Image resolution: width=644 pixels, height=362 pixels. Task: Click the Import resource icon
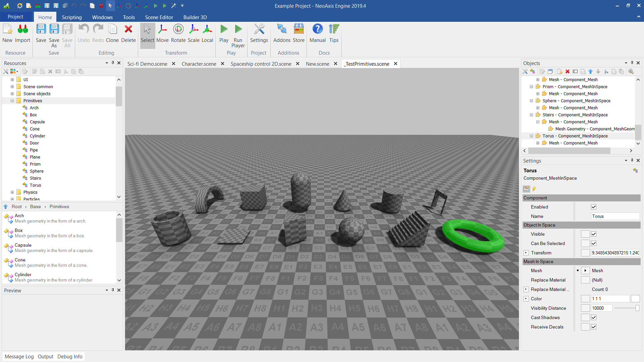pos(22,29)
